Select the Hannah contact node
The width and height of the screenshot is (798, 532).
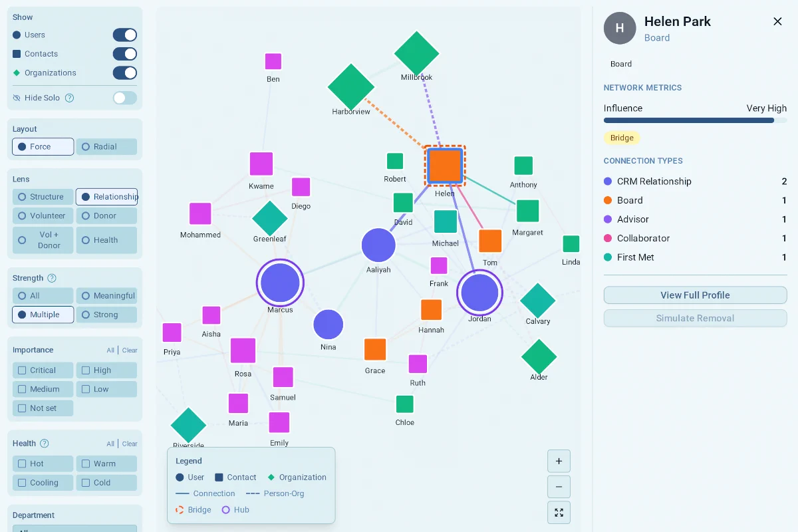[432, 310]
